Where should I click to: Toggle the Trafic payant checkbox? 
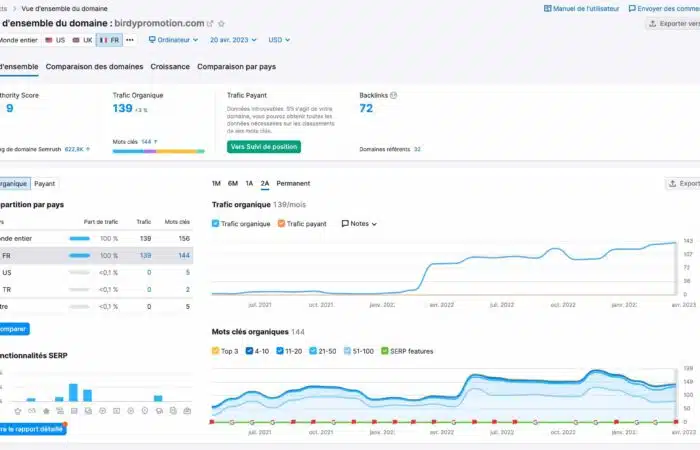point(281,224)
